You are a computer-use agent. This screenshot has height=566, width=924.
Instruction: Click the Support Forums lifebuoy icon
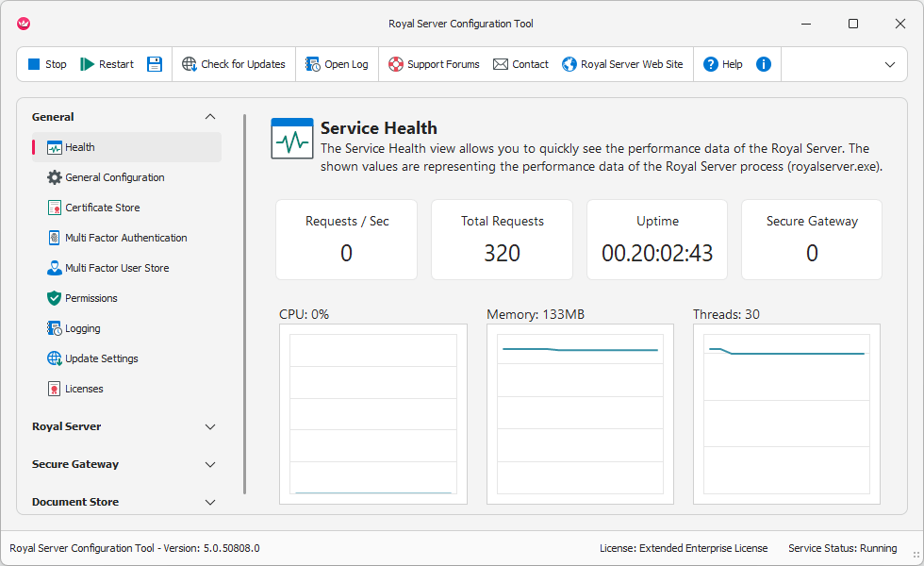[395, 64]
